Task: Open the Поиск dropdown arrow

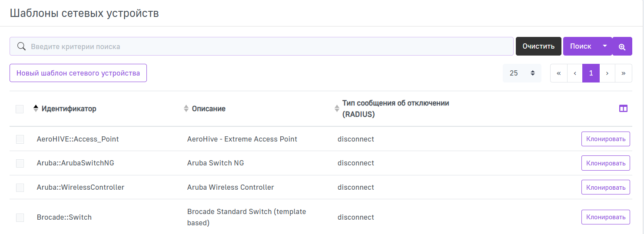Action: [604, 46]
